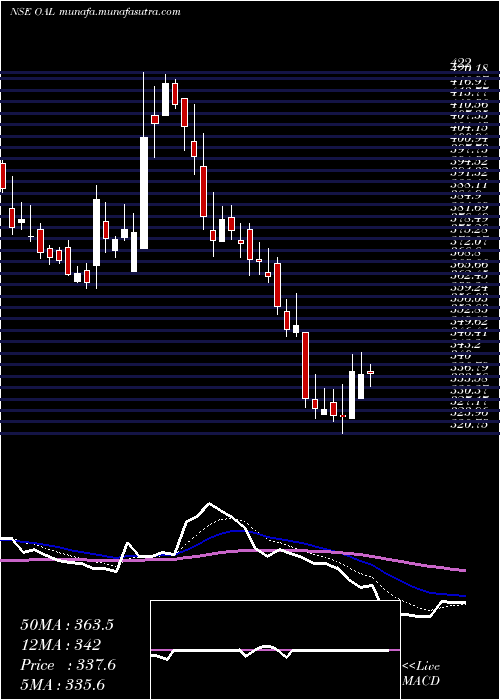Click the 372.07 price axis label
This screenshot has height=700, width=500.
(468, 243)
